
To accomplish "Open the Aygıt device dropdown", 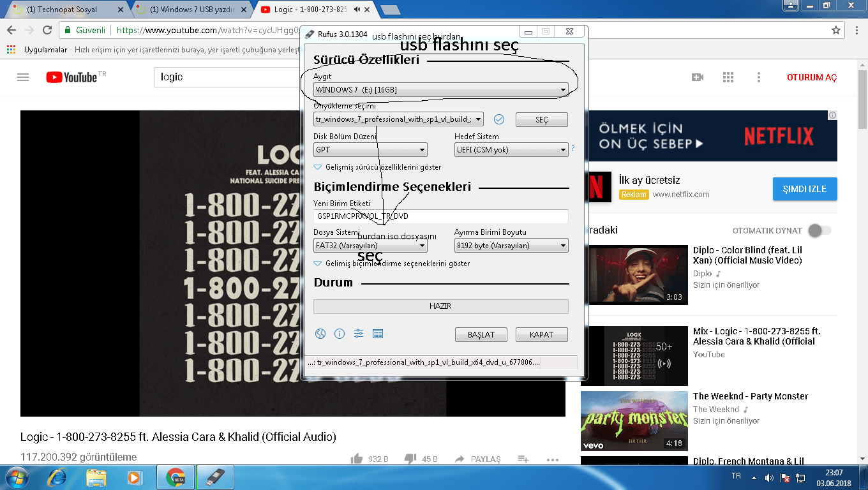I will pos(440,90).
